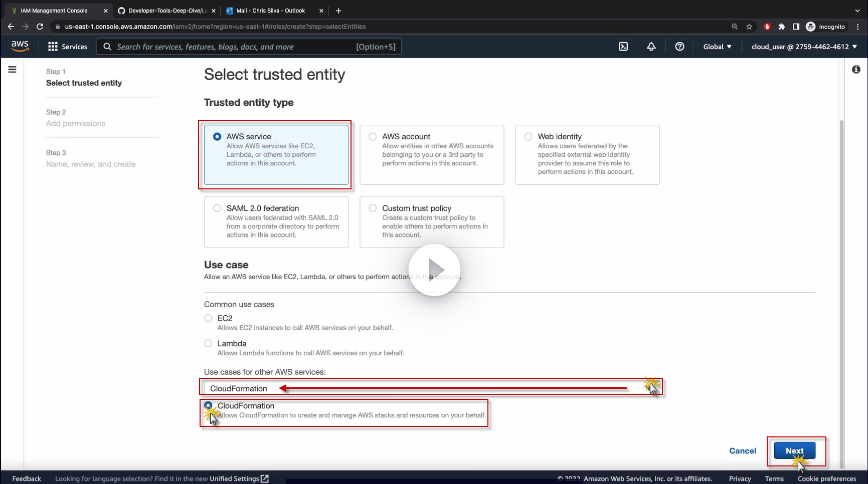
Task: Reload the current page
Action: pos(40,27)
